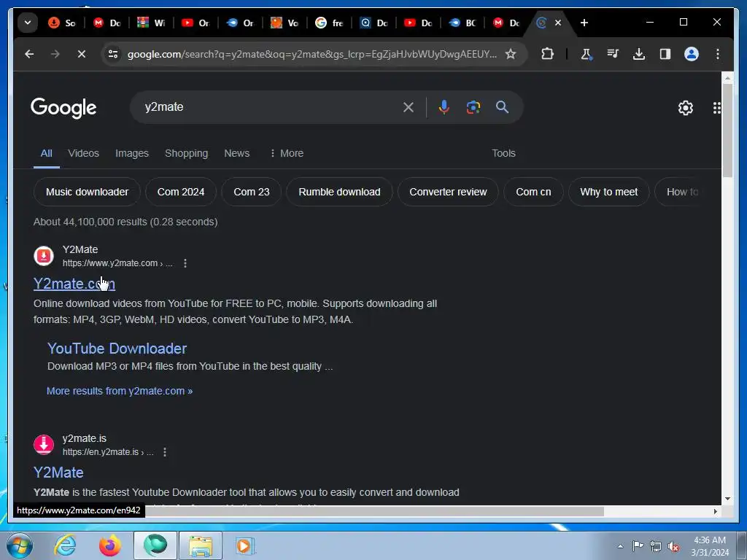The height and width of the screenshot is (560, 747).
Task: Select the 'Com cn' chip
Action: point(533,192)
